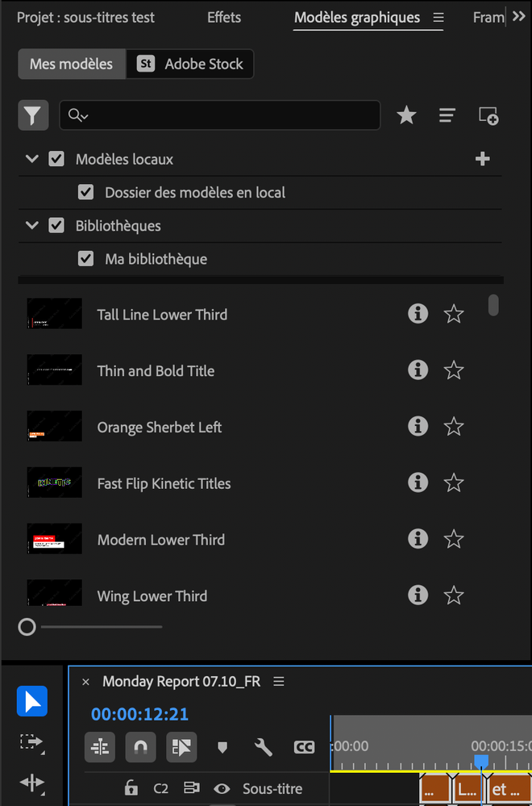Open the panel overflow double chevron

coord(518,16)
